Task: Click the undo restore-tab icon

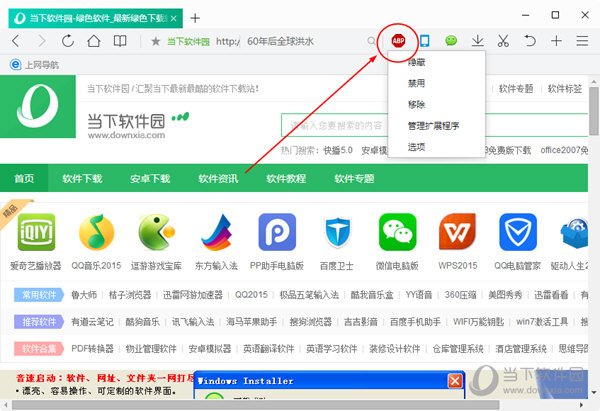Action: [530, 41]
